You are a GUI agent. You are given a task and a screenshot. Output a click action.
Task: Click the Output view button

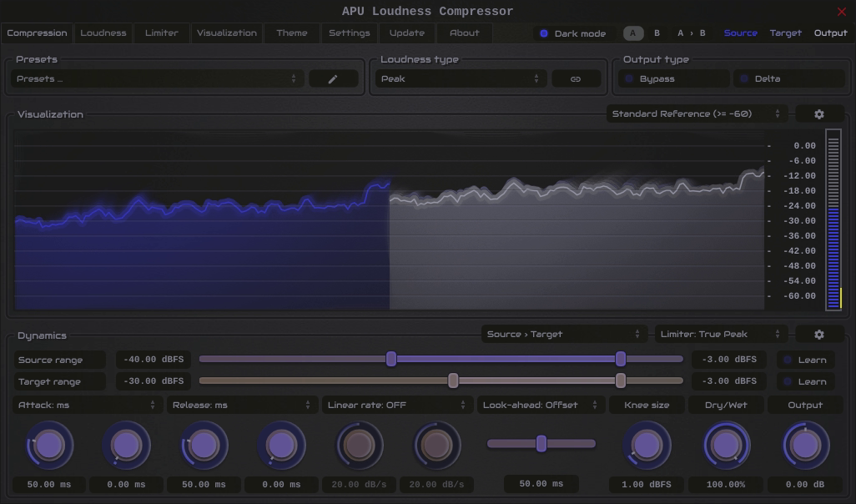(x=831, y=33)
